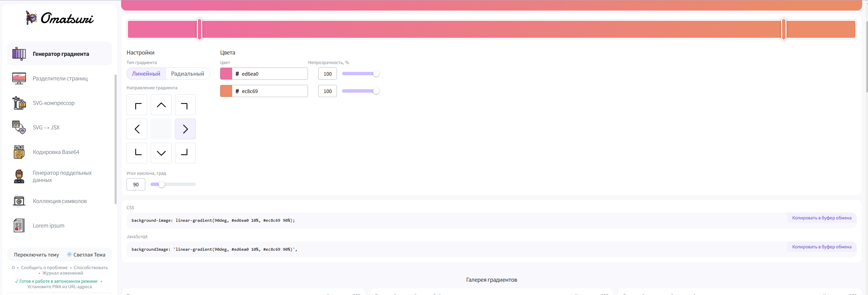Focus opacity value field for ec8c69
The height and width of the screenshot is (295, 868).
(x=327, y=91)
